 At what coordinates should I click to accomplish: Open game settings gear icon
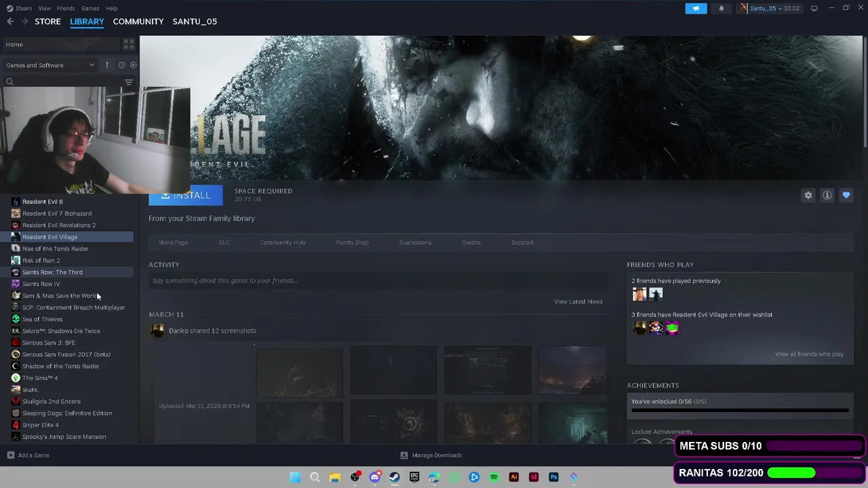[x=808, y=195]
